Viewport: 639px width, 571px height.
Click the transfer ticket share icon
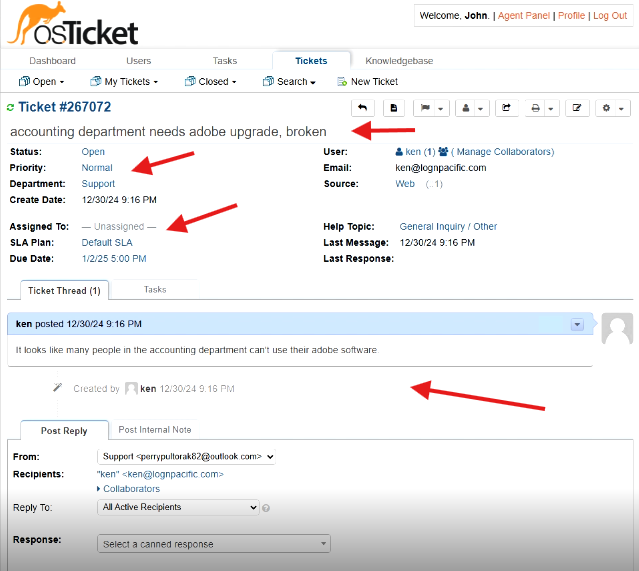(507, 108)
